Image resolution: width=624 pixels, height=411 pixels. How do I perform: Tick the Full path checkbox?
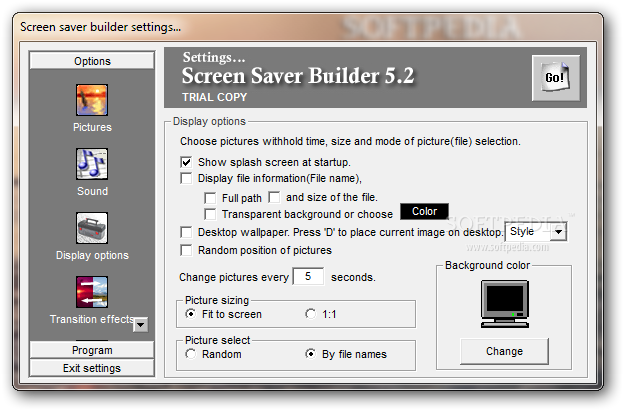[210, 198]
